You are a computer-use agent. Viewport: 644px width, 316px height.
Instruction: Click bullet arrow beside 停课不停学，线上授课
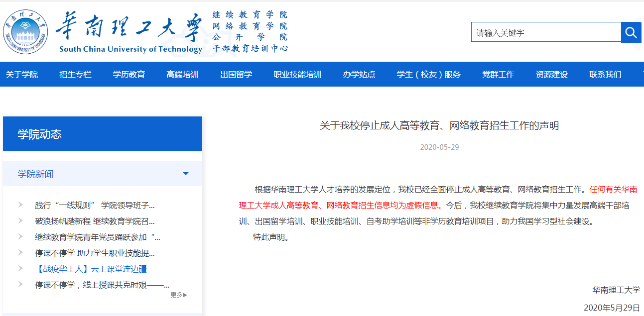click(x=20, y=284)
